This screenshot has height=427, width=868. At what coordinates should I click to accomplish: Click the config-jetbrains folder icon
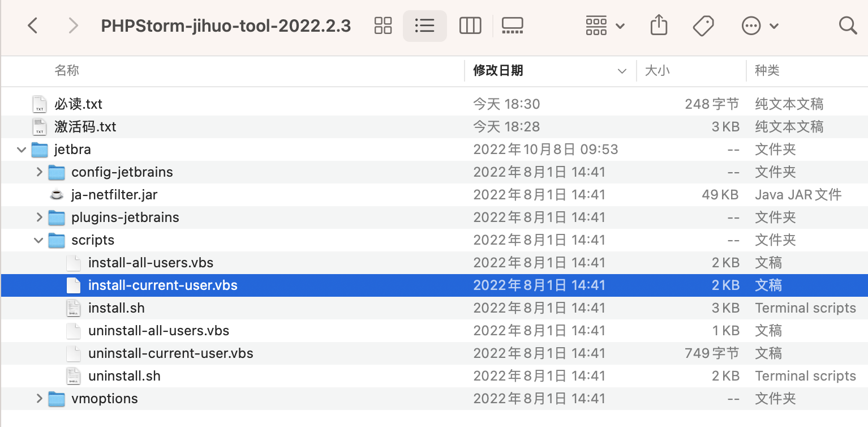coord(57,172)
